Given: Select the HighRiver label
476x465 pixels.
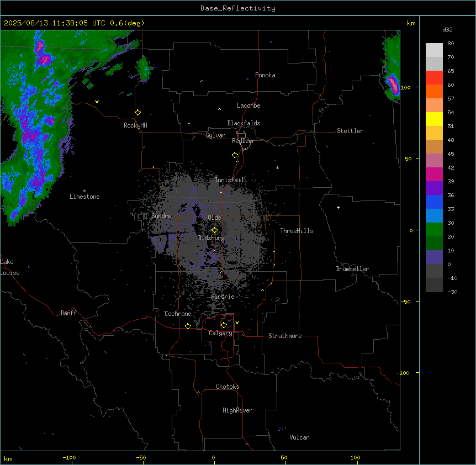Looking at the screenshot, I should (237, 410).
